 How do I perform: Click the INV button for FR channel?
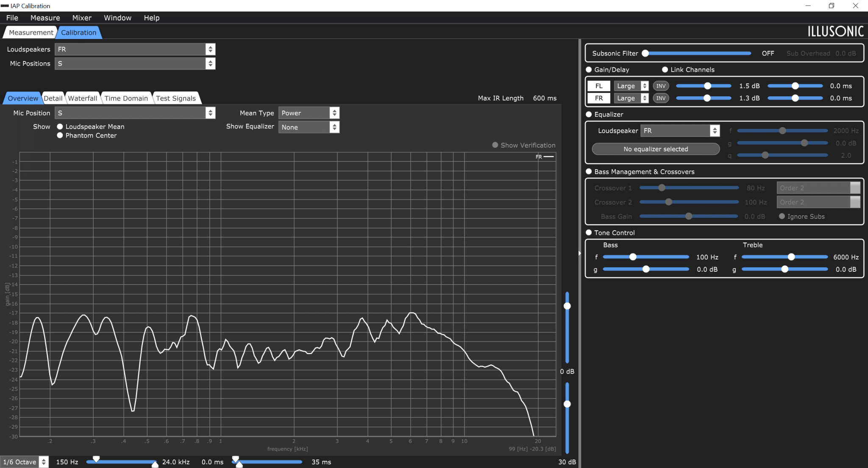[661, 98]
